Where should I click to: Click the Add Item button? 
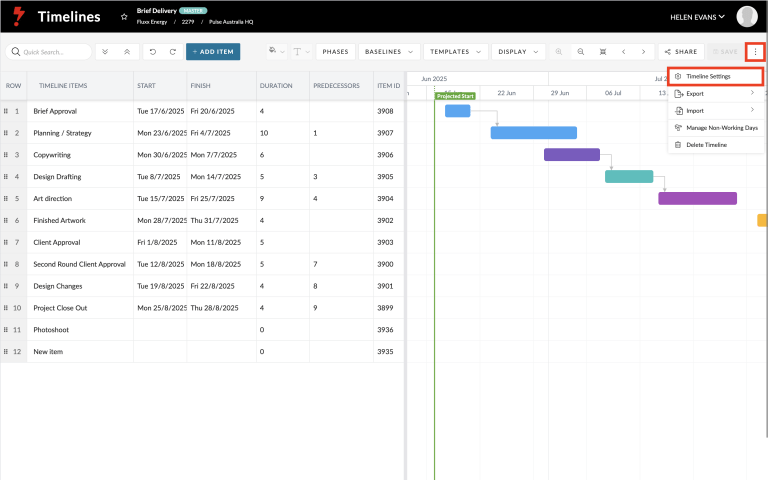[213, 51]
